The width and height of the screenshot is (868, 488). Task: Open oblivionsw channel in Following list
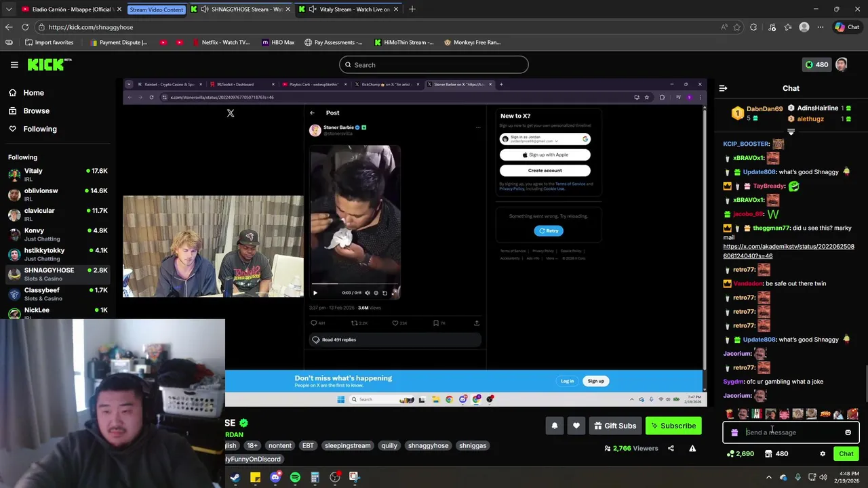[58, 194]
